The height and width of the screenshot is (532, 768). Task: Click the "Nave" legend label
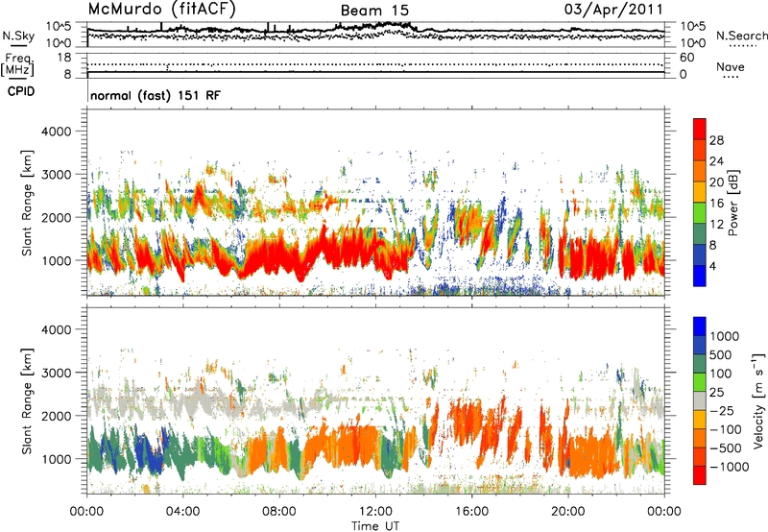point(731,66)
